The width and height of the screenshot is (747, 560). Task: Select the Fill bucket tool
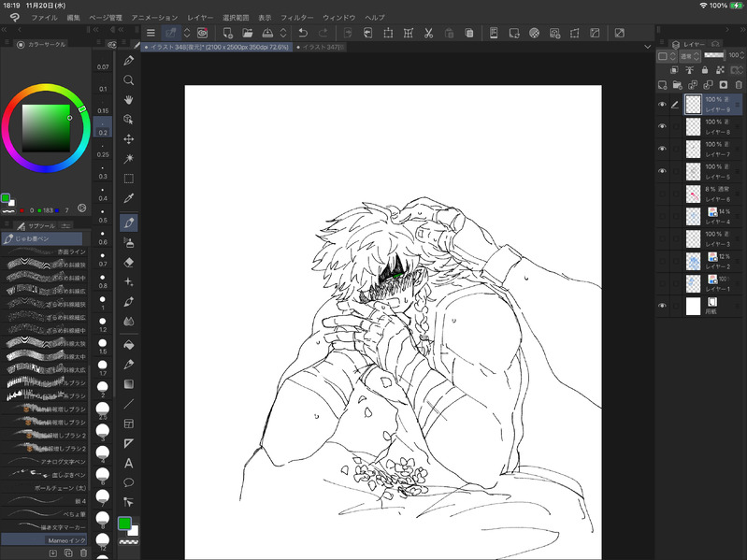point(129,345)
